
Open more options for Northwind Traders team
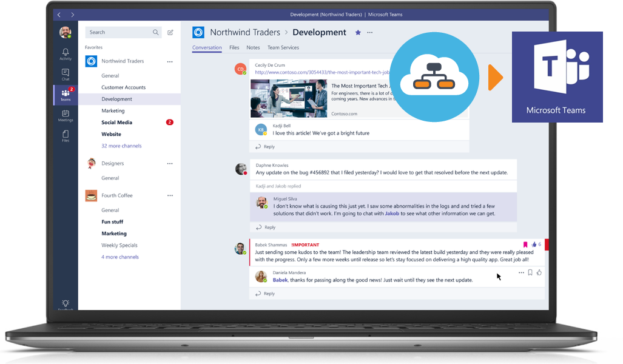click(x=170, y=61)
